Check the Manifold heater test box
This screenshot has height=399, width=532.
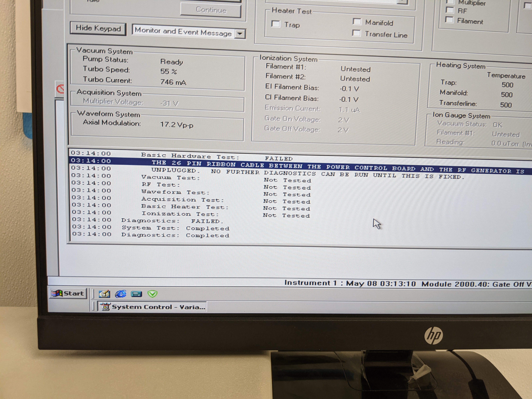(x=357, y=22)
